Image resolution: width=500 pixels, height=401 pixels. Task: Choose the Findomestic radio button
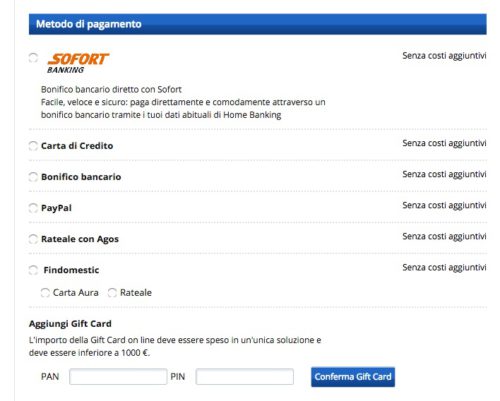pyautogui.click(x=33, y=270)
